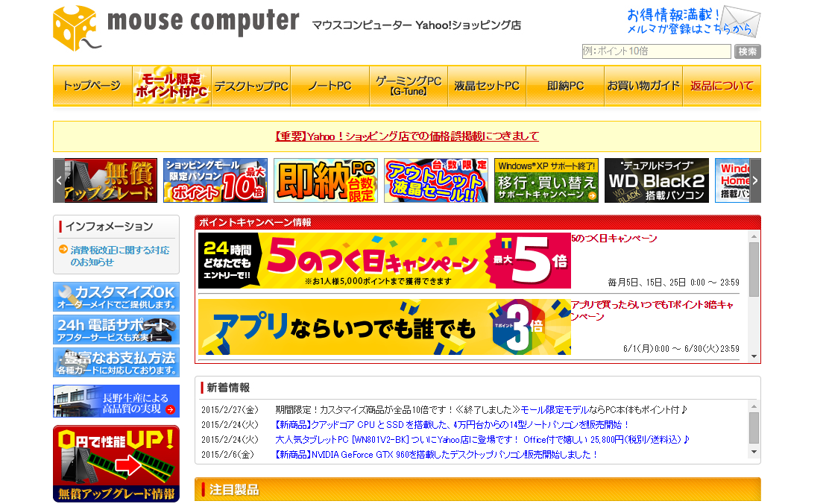
Task: Open the 5のつく日キャンペーン text link
Action: point(614,239)
